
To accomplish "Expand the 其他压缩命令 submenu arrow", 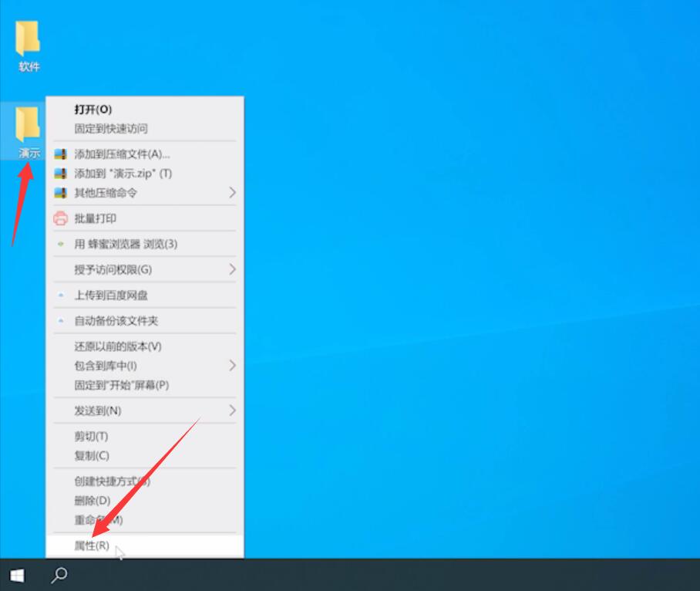I will 232,193.
